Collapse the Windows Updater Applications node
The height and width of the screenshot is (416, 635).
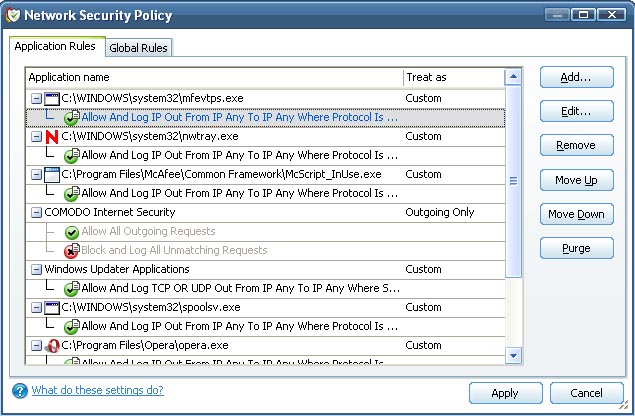pos(36,269)
